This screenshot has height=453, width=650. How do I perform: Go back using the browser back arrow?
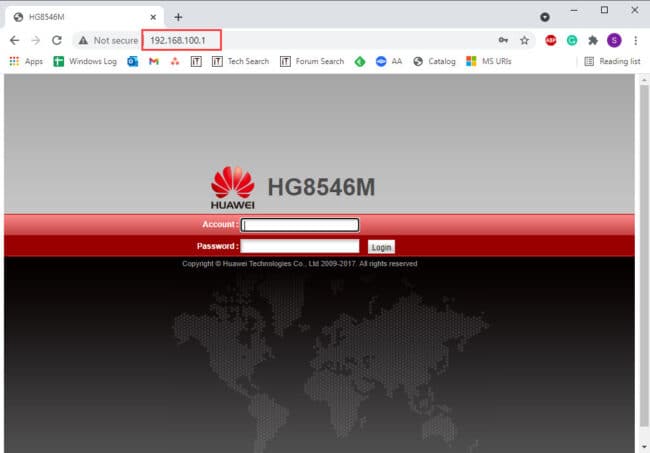pyautogui.click(x=15, y=40)
